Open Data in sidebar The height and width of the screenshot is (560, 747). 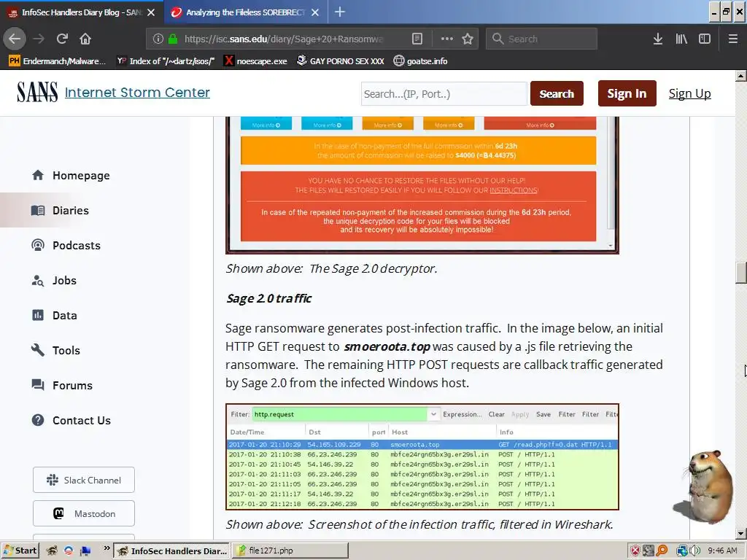click(64, 316)
